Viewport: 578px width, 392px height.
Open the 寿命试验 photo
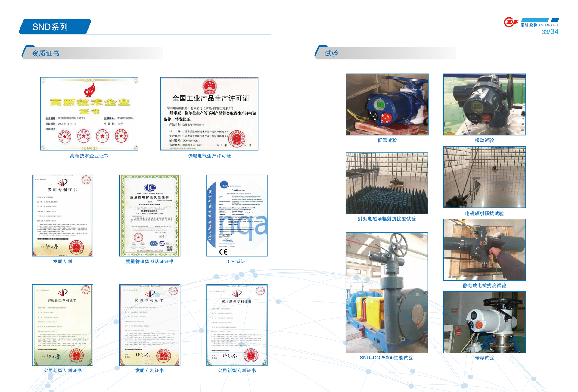484,322
